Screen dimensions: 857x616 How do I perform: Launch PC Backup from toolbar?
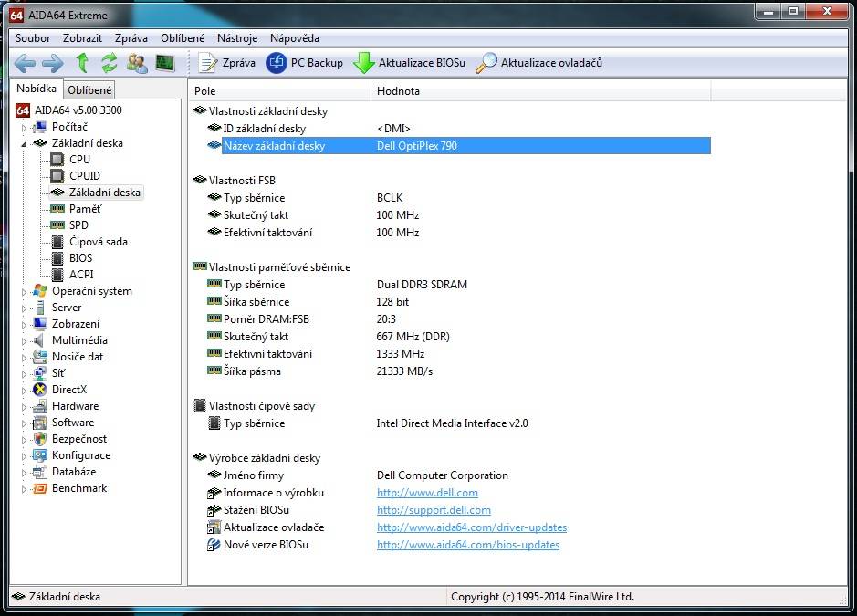[305, 63]
